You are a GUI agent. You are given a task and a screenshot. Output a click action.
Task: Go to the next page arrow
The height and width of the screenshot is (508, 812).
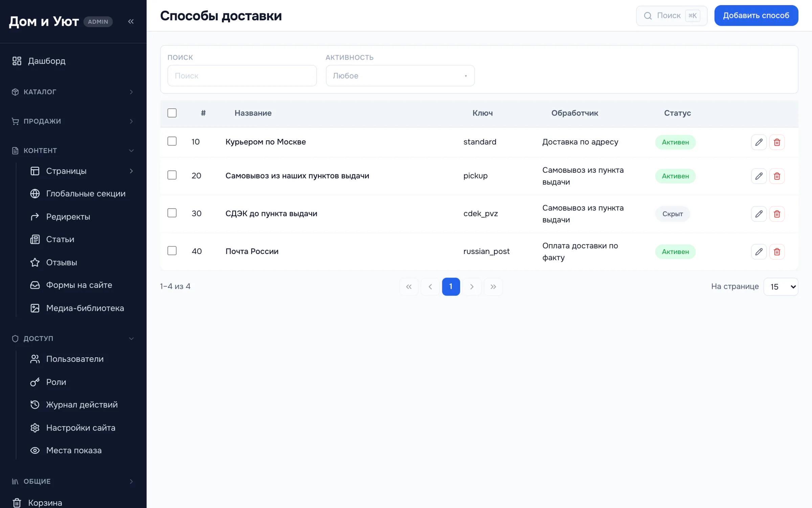(x=472, y=287)
